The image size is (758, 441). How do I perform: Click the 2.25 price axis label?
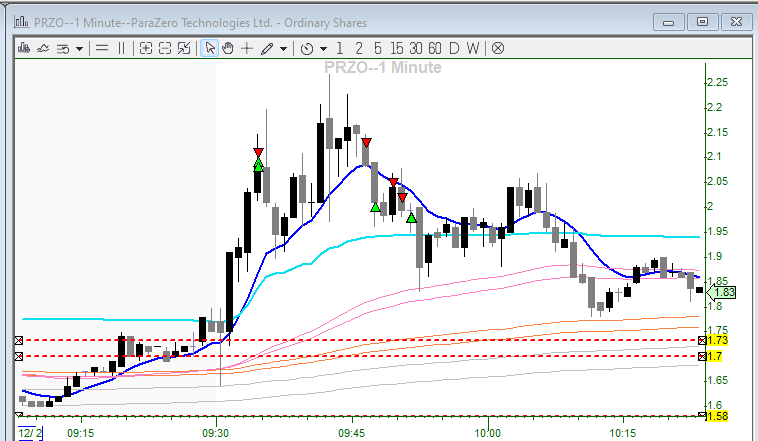point(717,82)
